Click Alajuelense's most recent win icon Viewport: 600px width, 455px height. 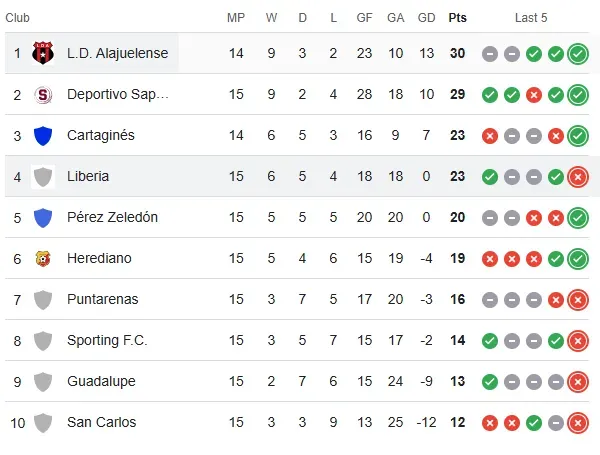pos(577,54)
